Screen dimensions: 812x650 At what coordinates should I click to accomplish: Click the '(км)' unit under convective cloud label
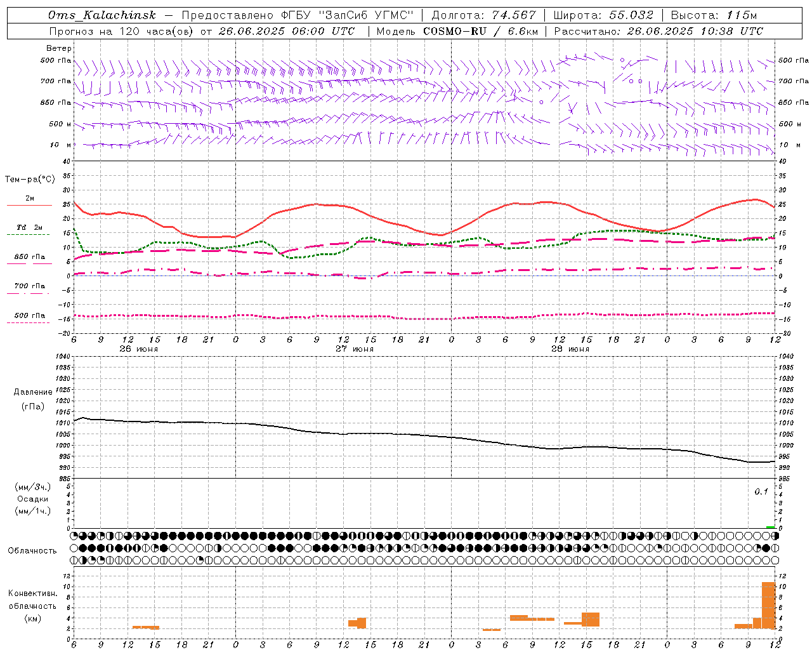(32, 618)
